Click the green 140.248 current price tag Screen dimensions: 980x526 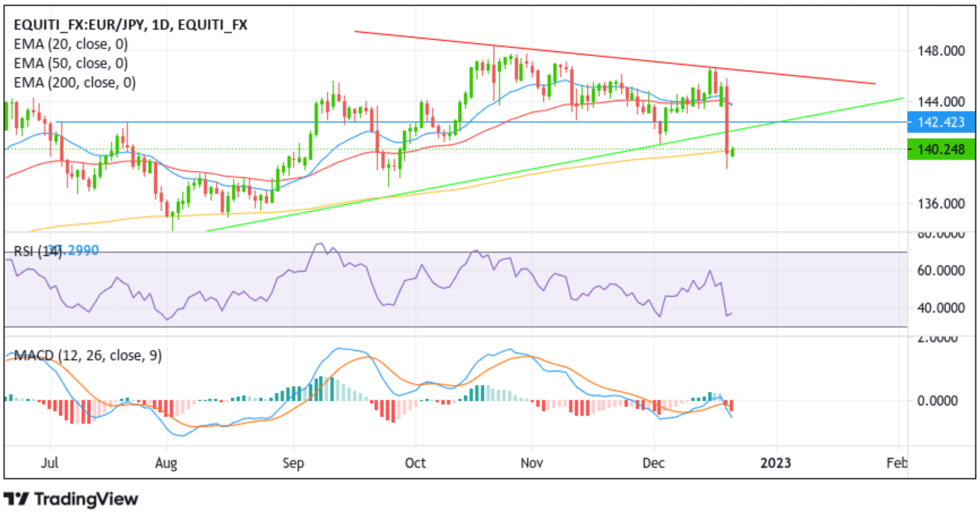[941, 149]
